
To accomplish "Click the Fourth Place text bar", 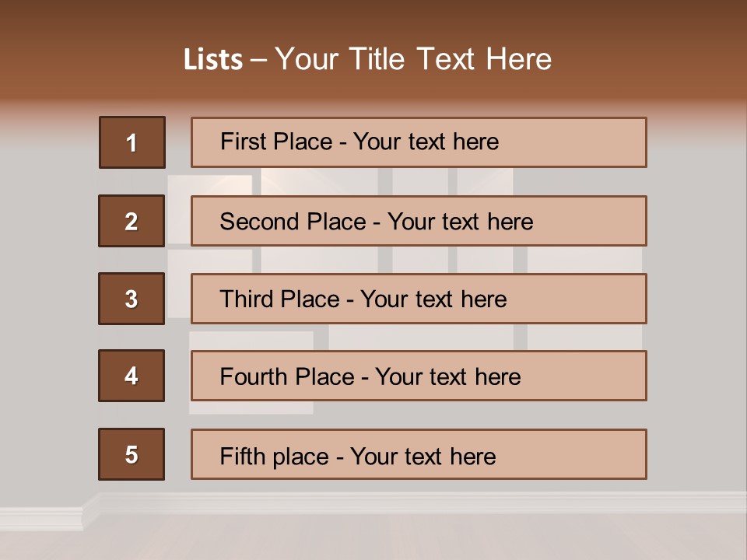I will click(x=419, y=376).
